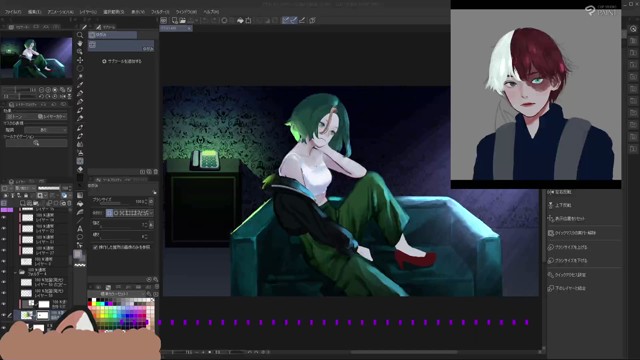This screenshot has width=640, height=360.
Task: Click the tool navigation magnifier button in Layer Property
Action: coord(36,143)
